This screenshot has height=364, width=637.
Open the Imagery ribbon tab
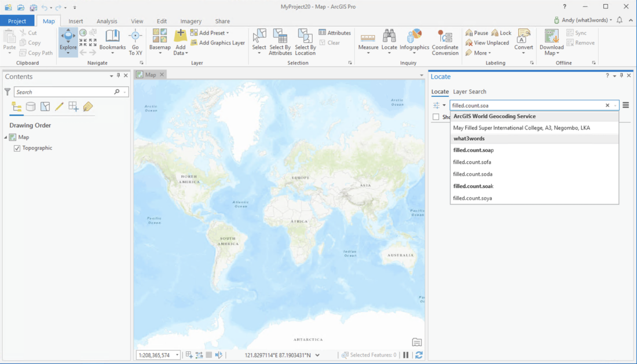tap(191, 21)
